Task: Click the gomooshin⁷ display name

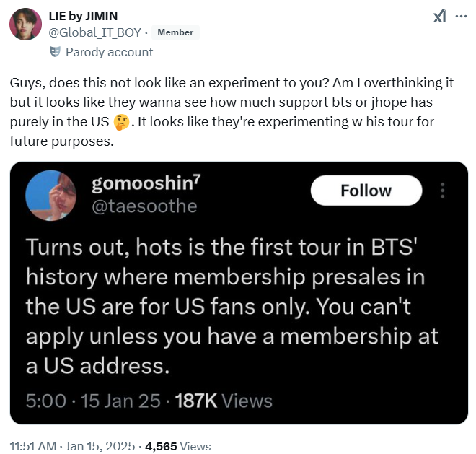Action: point(146,184)
